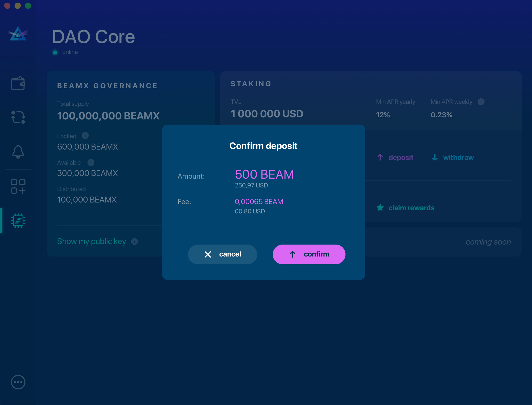Image resolution: width=532 pixels, height=405 pixels.
Task: Start a withdrawal using the withdraw link
Action: [x=458, y=157]
